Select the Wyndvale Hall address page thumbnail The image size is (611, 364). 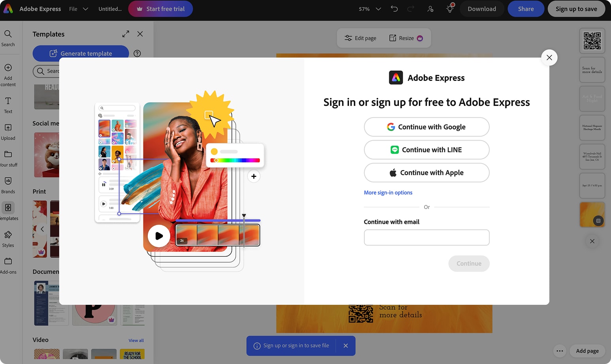(592, 157)
